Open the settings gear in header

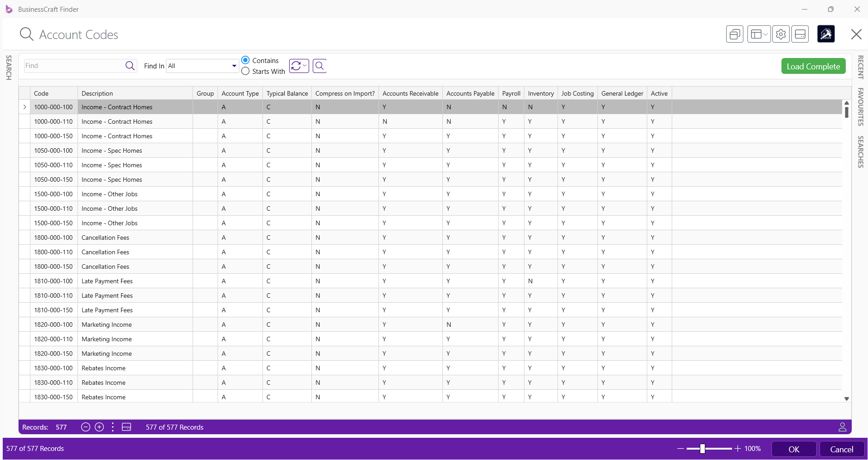pos(781,34)
